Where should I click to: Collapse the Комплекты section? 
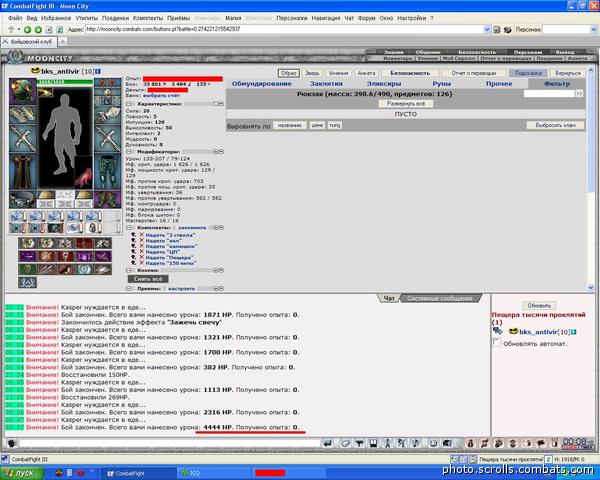tap(129, 227)
